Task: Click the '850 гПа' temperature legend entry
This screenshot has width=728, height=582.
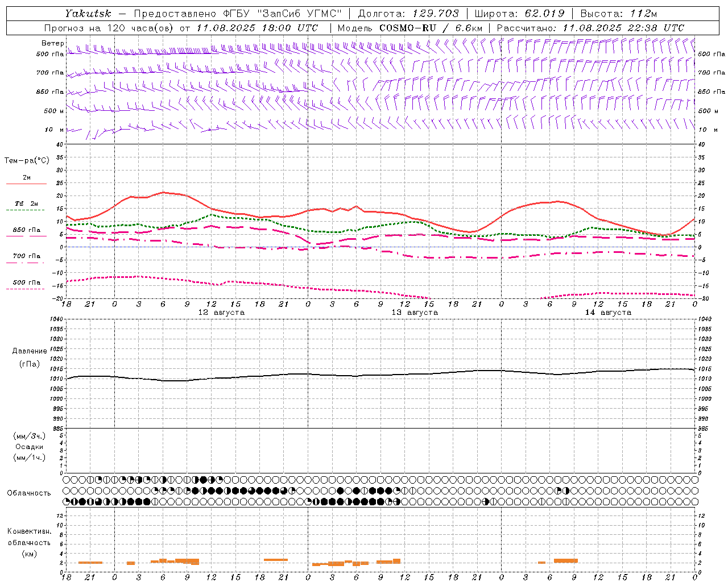Action: [x=27, y=230]
